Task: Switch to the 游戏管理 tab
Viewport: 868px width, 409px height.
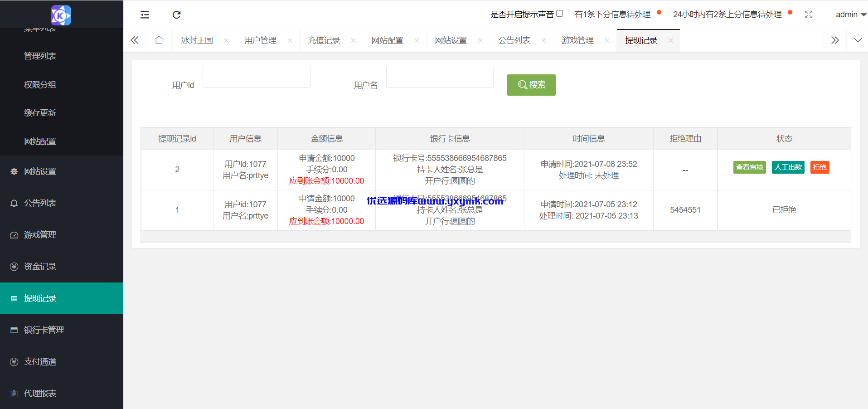Action: pos(578,40)
